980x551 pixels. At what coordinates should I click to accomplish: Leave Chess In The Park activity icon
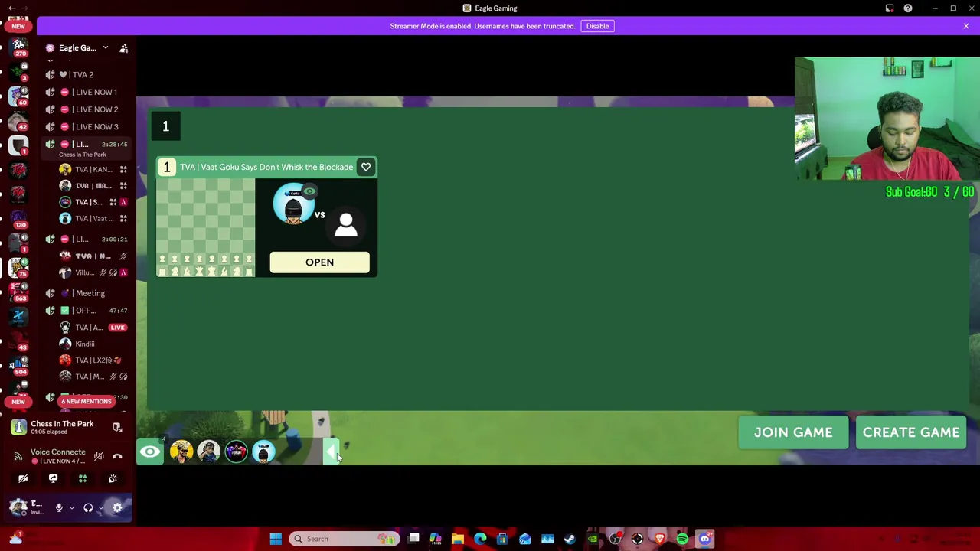(117, 428)
